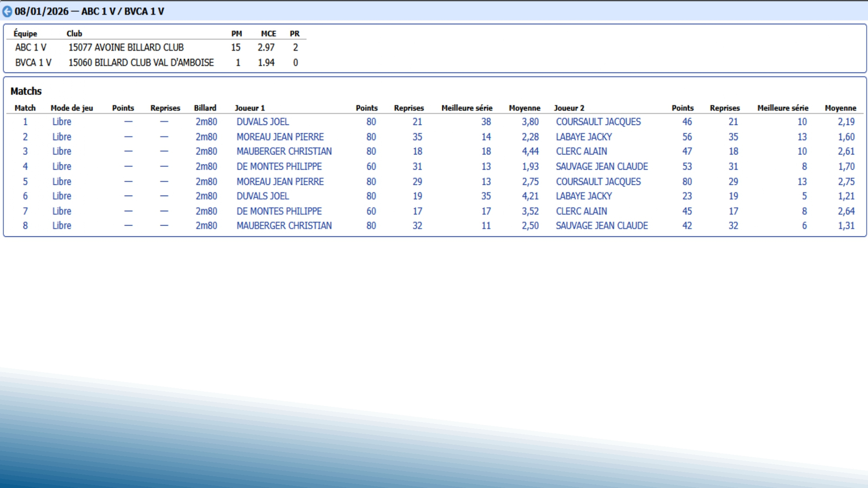Click SAUVAGE JEAN CLAUDE in match 8
Image resolution: width=868 pixels, height=488 pixels.
601,226
